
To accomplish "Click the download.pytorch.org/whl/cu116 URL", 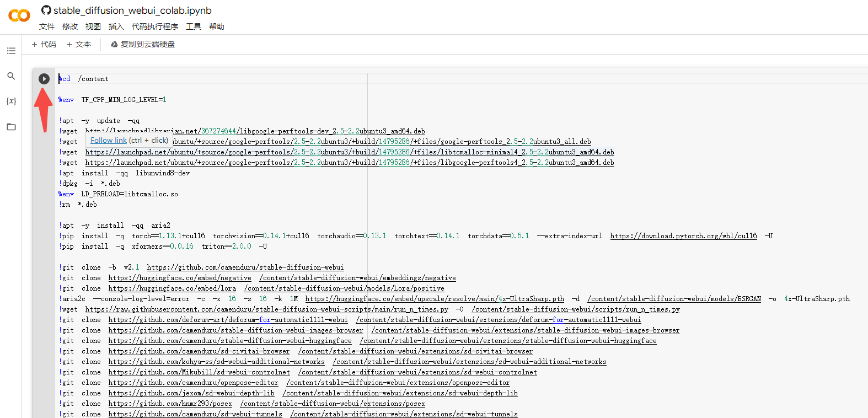I will point(683,236).
